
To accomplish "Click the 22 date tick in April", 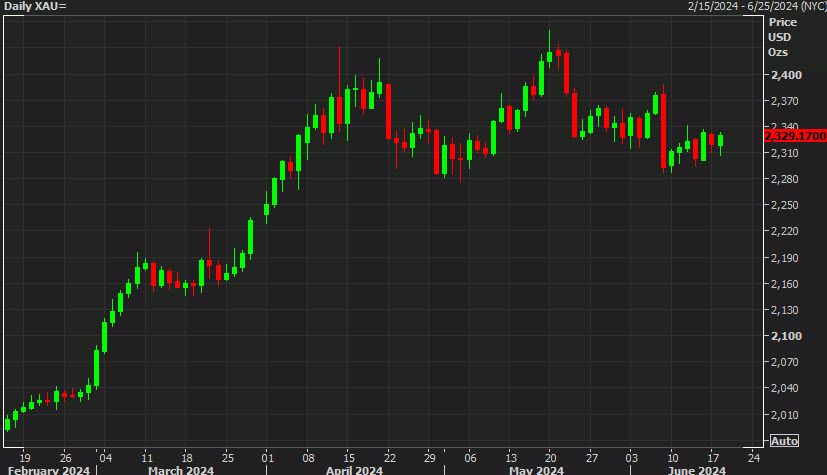I will point(390,458).
